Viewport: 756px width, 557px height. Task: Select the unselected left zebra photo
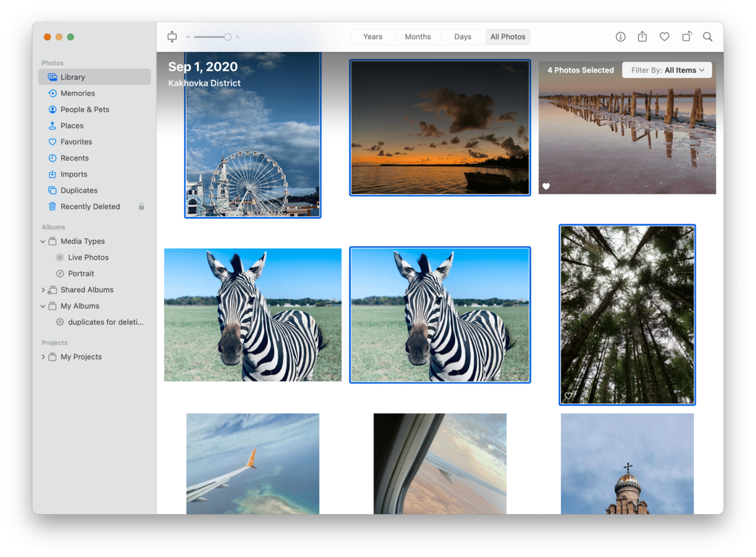click(x=252, y=315)
